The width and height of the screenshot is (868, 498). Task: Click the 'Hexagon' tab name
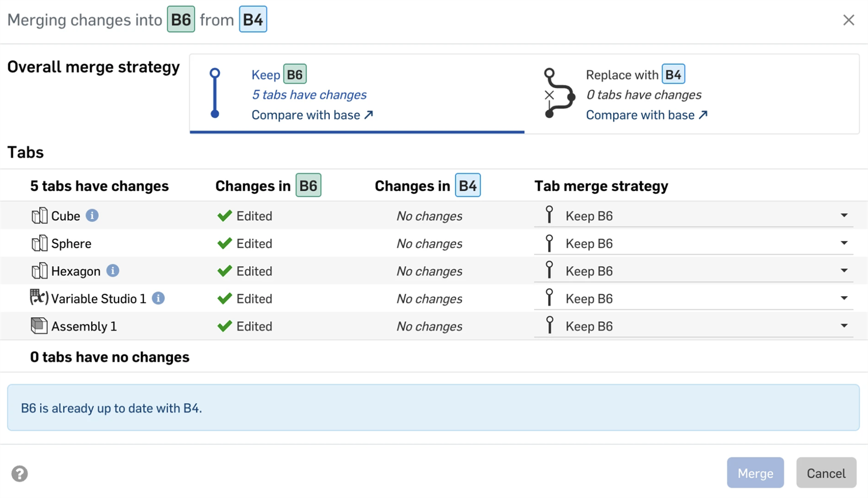(x=76, y=271)
